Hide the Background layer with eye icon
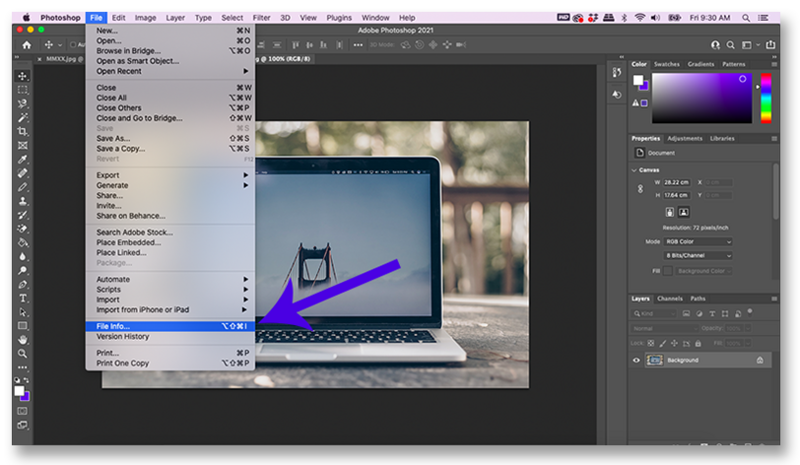 (x=637, y=360)
